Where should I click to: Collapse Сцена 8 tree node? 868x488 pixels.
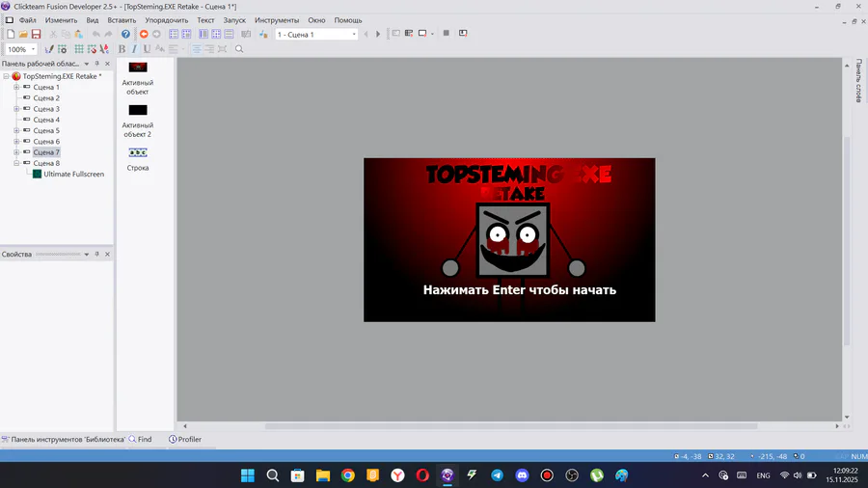click(16, 163)
